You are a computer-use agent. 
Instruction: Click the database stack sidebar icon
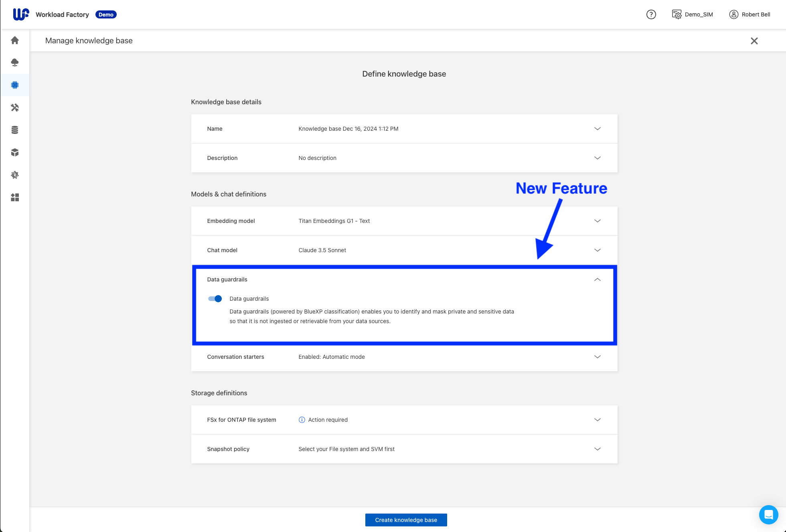15,130
